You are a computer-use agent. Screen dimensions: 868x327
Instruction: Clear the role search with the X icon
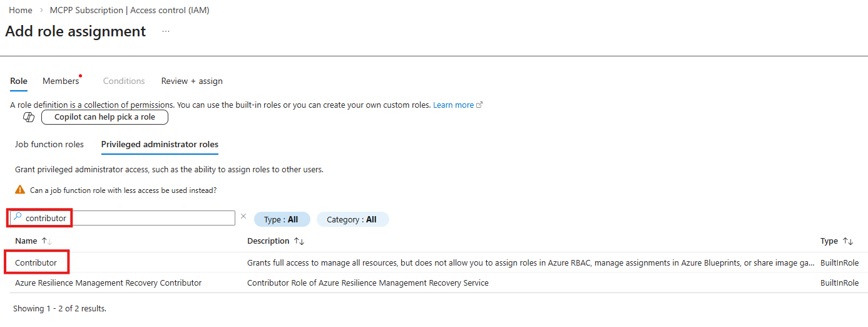click(x=243, y=217)
